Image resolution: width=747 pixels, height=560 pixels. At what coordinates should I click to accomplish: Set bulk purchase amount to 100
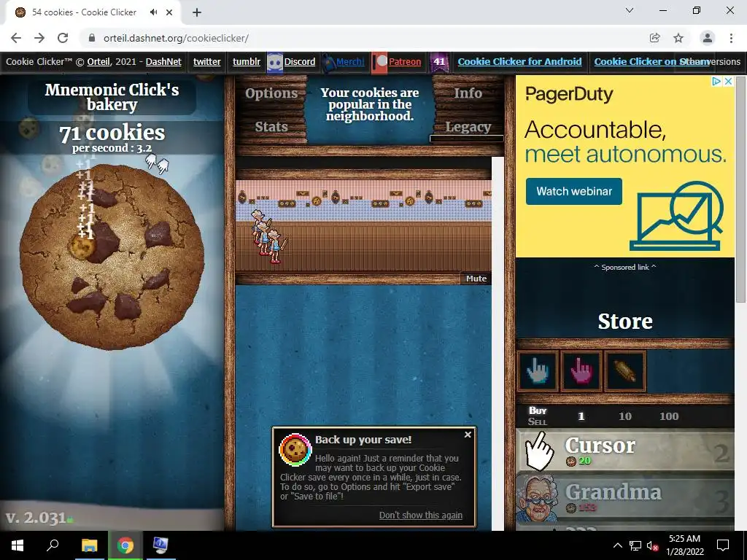[x=669, y=416]
